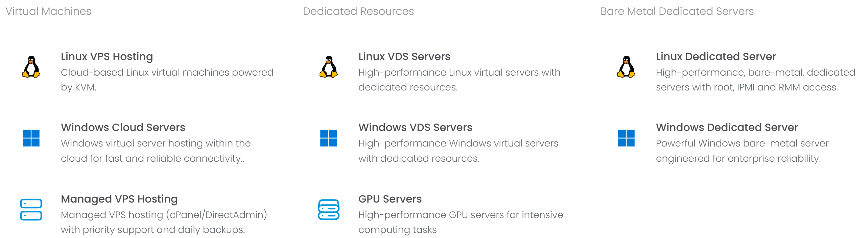Select the Virtual Machines category heading
The height and width of the screenshot is (238, 868).
pos(48,11)
